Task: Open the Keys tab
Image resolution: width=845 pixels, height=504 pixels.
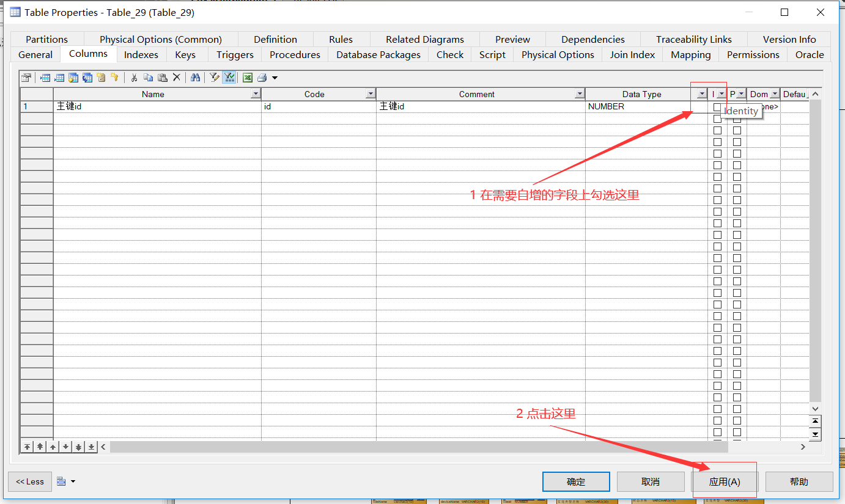Action: point(185,54)
